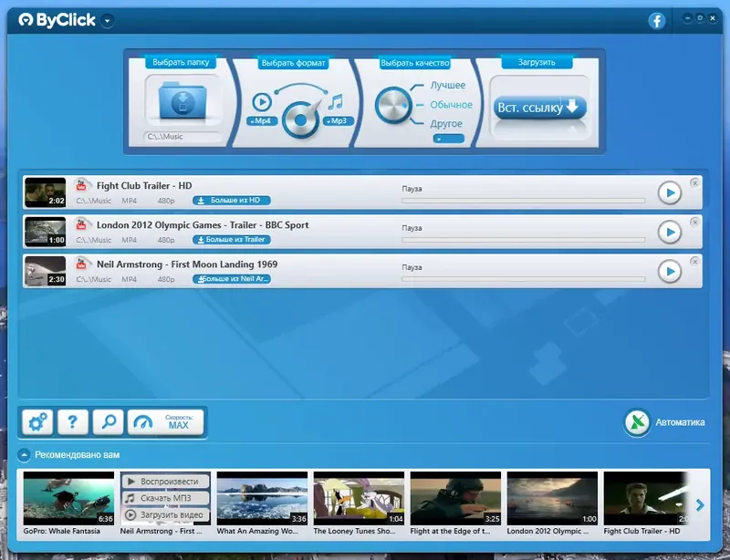
Task: Open Flight at the Edge recommended thumbnail
Action: [455, 498]
